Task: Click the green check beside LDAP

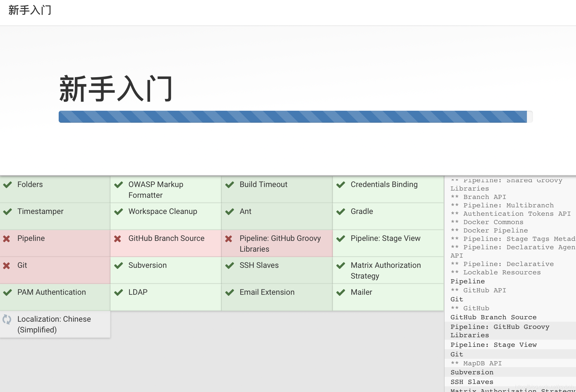Action: pos(119,292)
